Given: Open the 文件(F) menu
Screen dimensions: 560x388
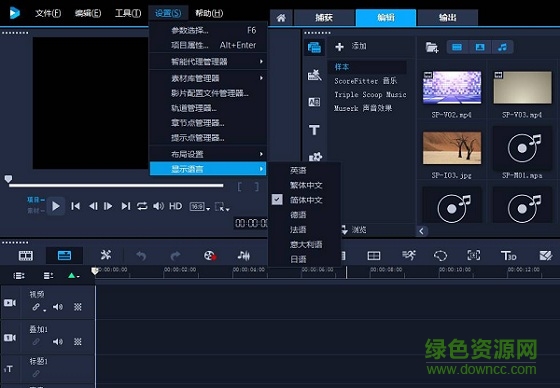Looking at the screenshot, I should (48, 13).
